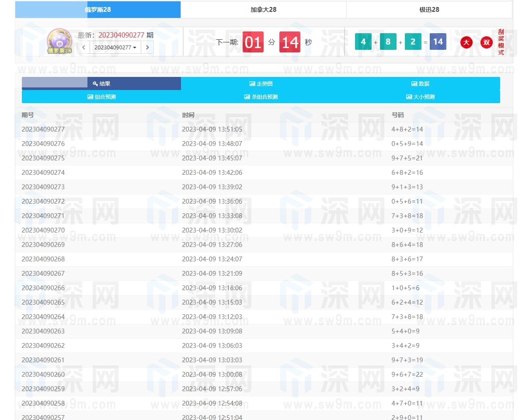The width and height of the screenshot is (529, 420).
Task: Click the teal number ball showing 8
Action: tap(388, 42)
